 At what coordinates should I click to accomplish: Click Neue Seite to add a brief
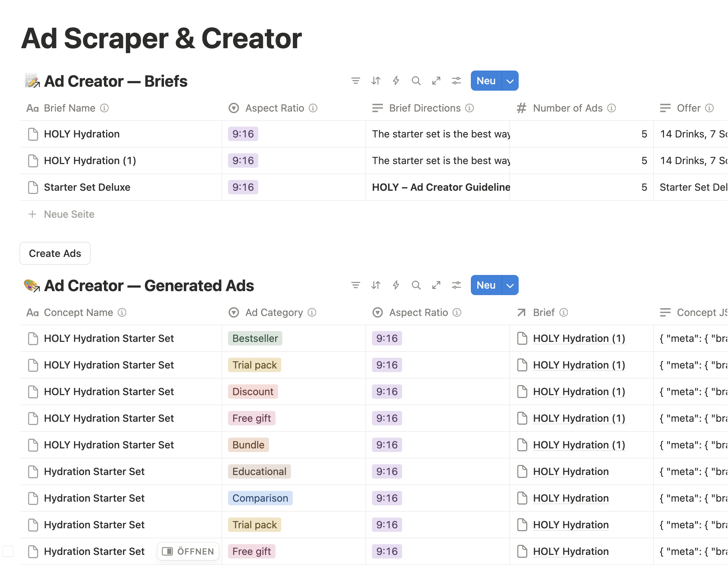click(x=69, y=214)
